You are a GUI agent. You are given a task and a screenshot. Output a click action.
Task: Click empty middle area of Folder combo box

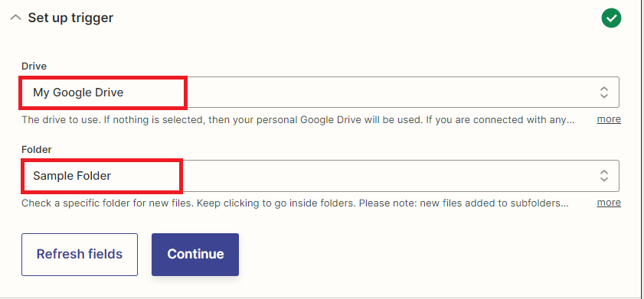[391, 176]
